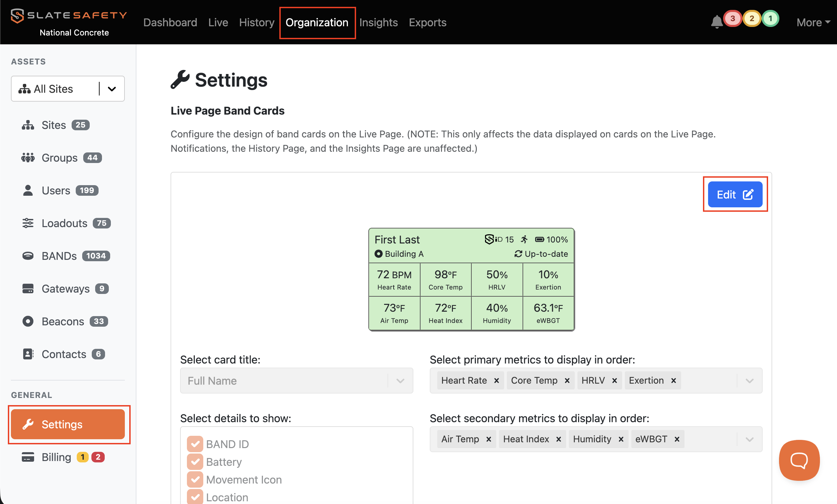Open the Exports tab
Screen dimensions: 837x504
428,23
